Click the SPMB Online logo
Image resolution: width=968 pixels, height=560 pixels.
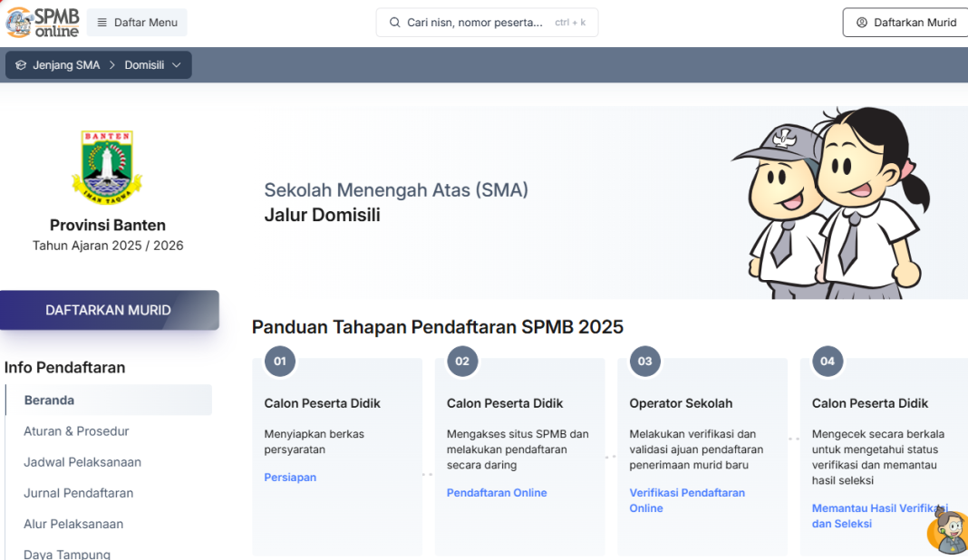coord(42,22)
